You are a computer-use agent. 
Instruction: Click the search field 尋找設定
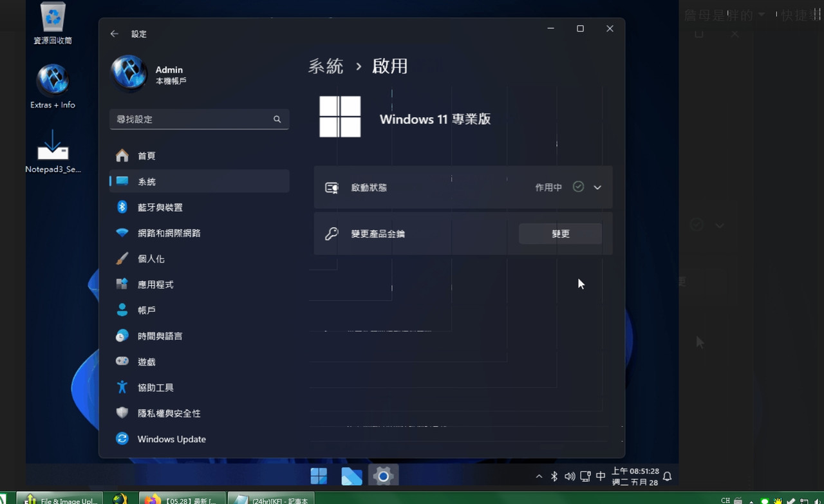pos(199,119)
